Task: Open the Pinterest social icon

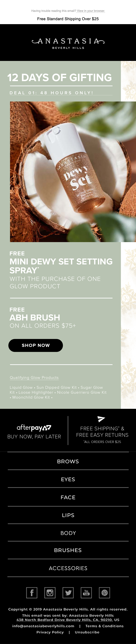Action: [x=104, y=593]
